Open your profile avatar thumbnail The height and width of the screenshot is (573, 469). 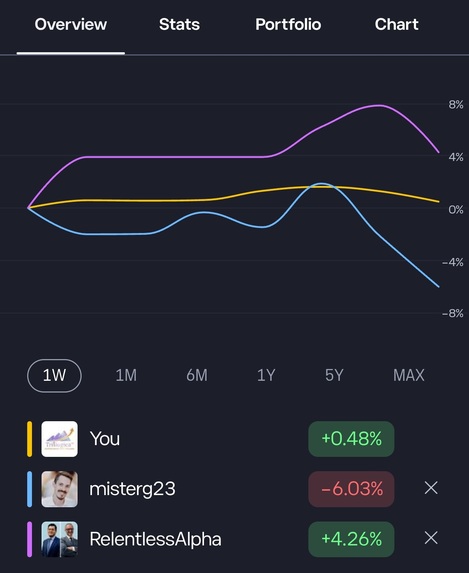click(x=60, y=439)
